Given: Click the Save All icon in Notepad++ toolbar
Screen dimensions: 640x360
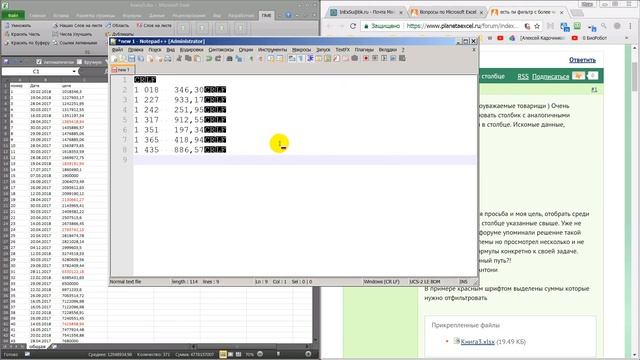Looking at the screenshot, I should pos(140,58).
